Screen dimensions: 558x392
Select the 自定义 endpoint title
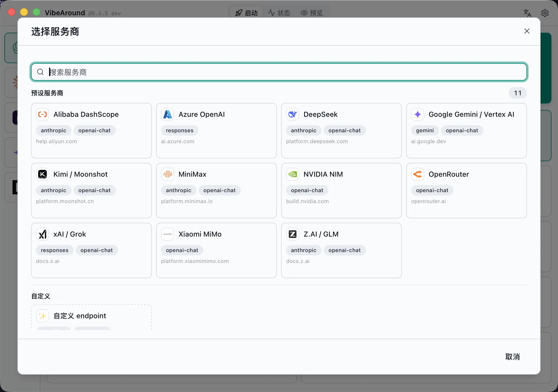80,316
